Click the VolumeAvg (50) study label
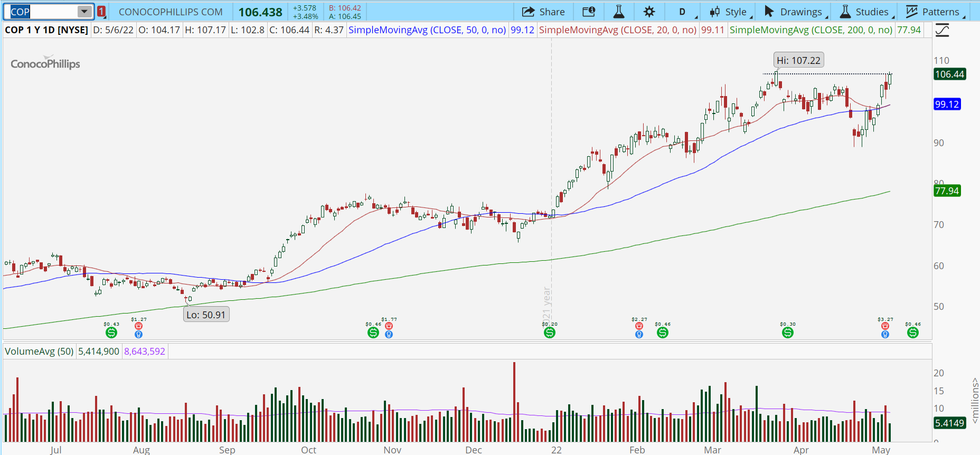980x455 pixels. pyautogui.click(x=39, y=351)
